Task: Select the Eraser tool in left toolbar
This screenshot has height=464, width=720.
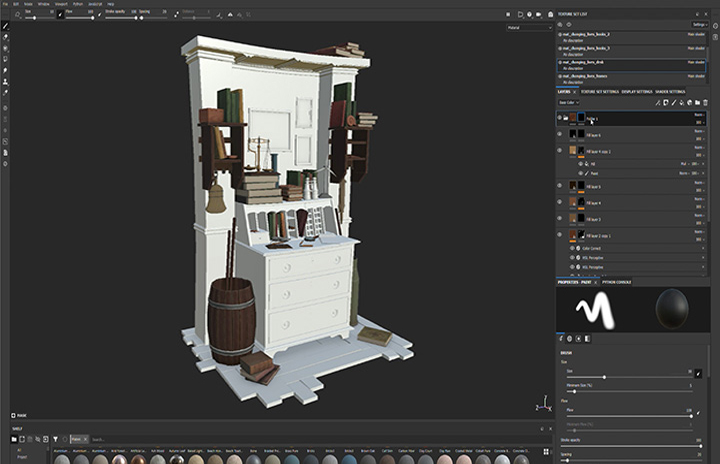Action: [x=6, y=37]
